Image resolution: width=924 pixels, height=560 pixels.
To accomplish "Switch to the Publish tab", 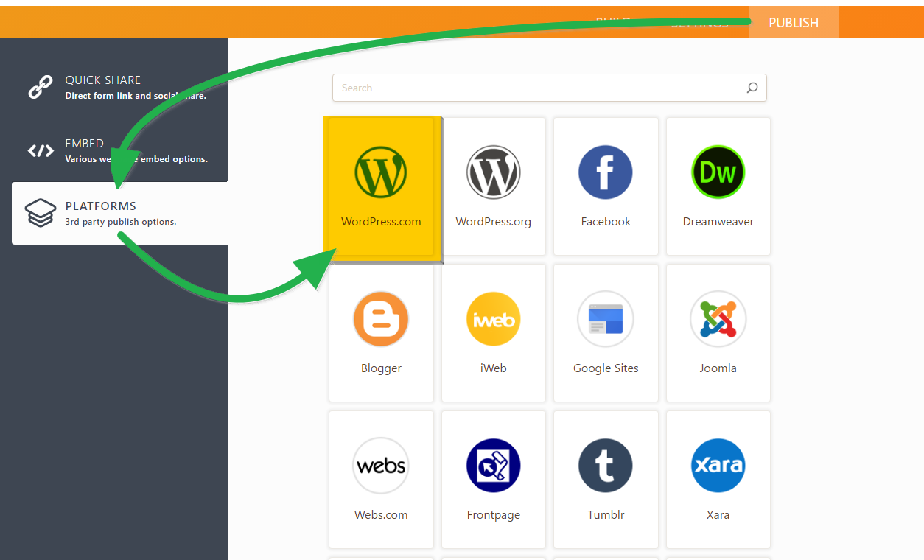I will click(x=794, y=23).
